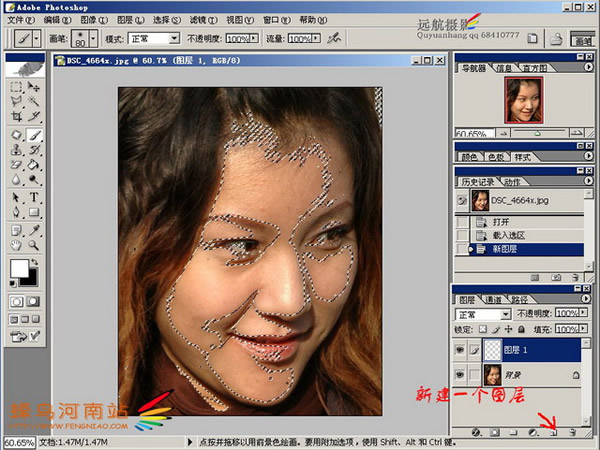The image size is (600, 450).
Task: Hide 图层 1 with its eye icon
Action: tap(460, 350)
